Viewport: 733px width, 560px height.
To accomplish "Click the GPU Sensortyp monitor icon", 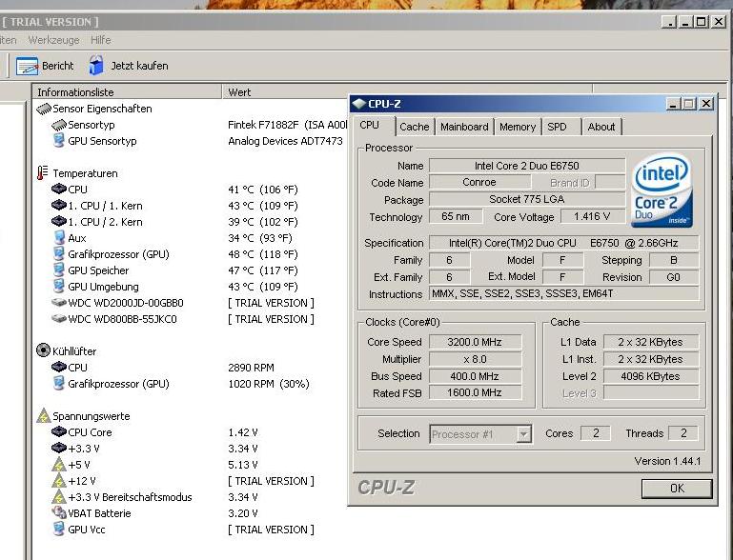I will coord(59,141).
